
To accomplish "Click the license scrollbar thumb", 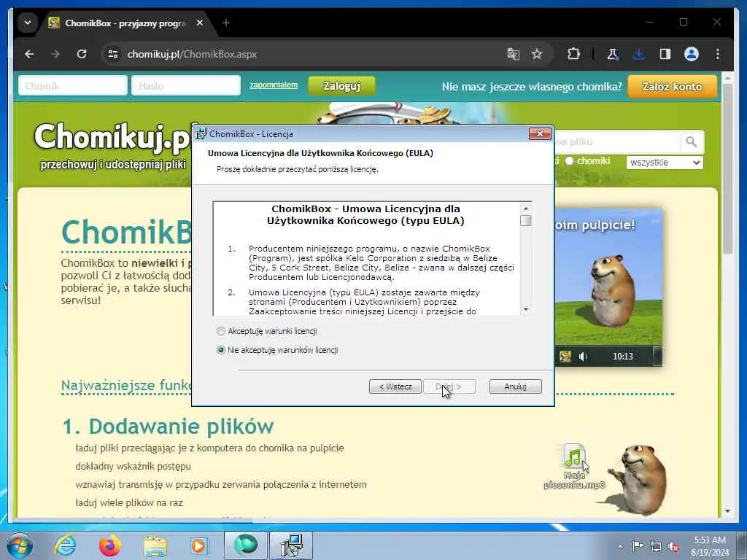I will tap(526, 220).
